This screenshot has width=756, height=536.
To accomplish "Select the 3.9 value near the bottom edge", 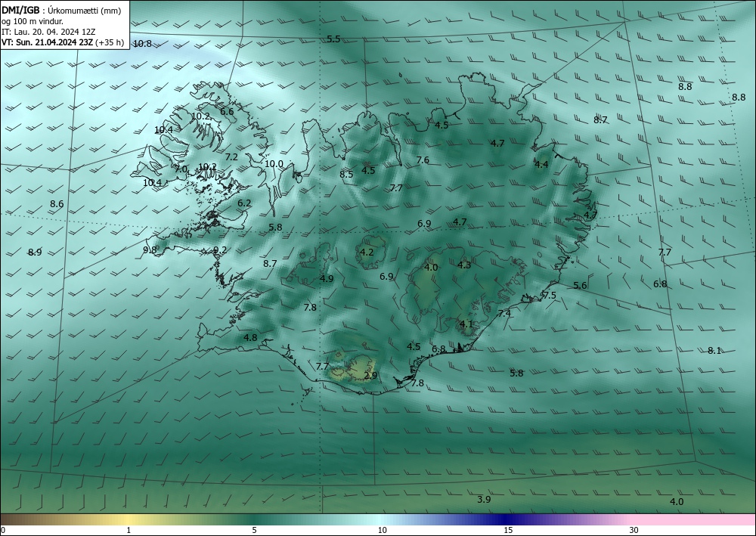I will pos(484,500).
